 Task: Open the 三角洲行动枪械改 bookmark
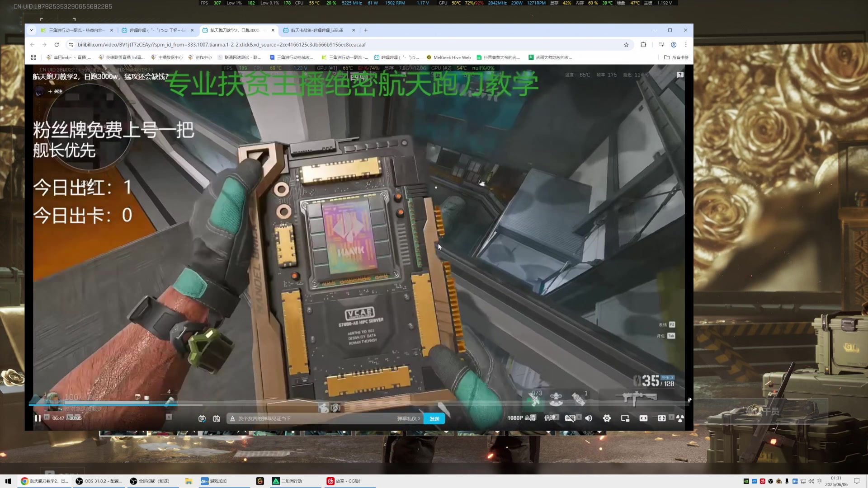click(291, 57)
